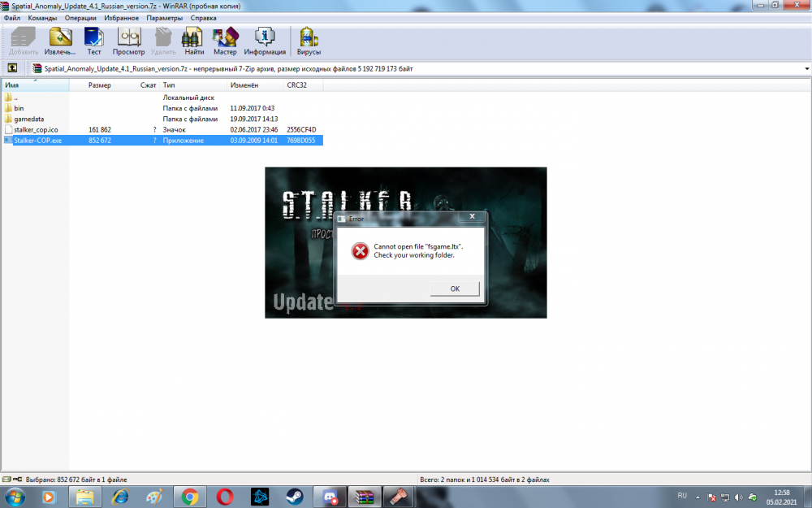Click OK in the Error dialog

pos(455,289)
